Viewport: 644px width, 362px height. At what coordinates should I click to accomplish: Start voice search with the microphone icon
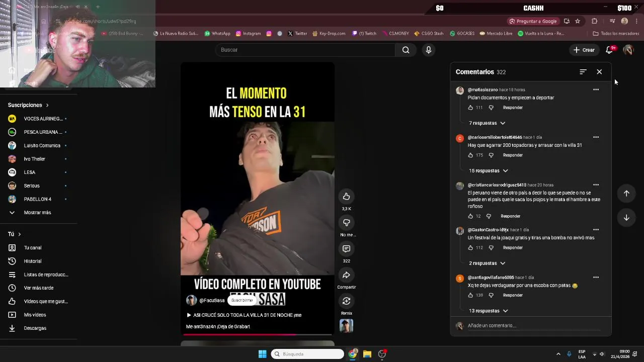coord(428,50)
